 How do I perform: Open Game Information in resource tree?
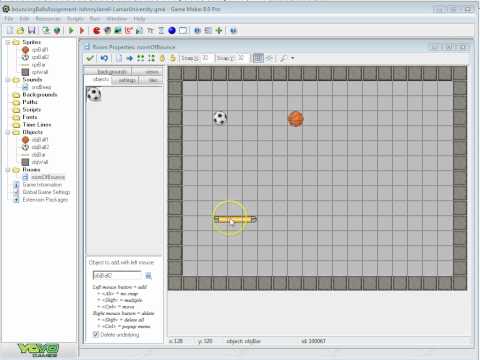point(42,185)
